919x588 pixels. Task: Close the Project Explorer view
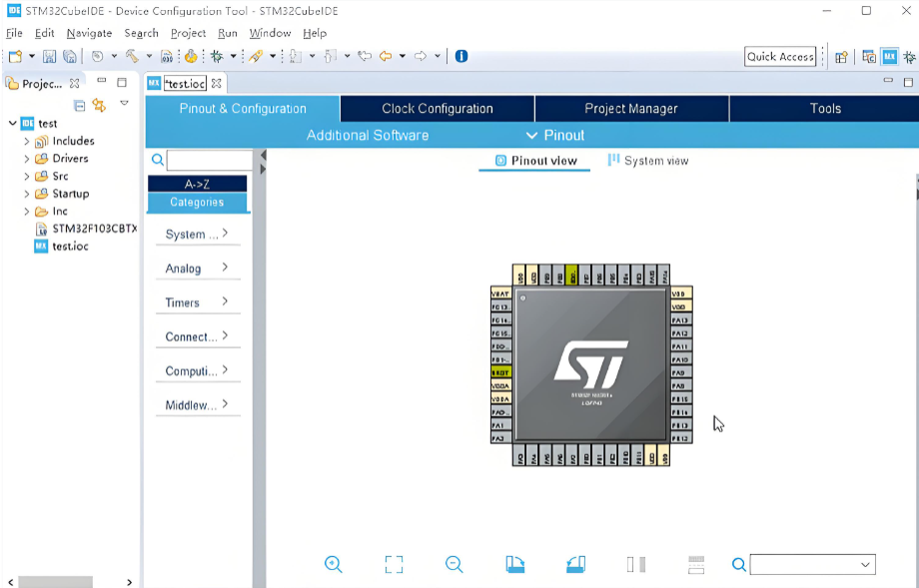point(74,83)
